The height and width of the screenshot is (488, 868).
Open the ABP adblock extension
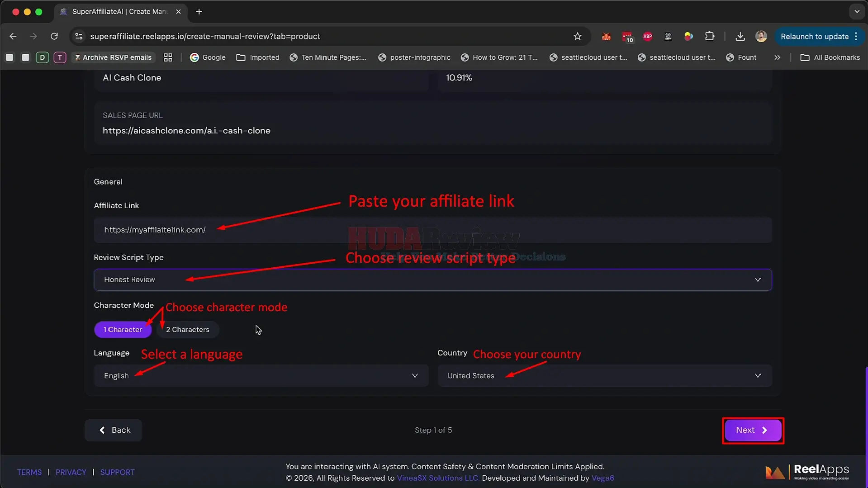tap(648, 36)
